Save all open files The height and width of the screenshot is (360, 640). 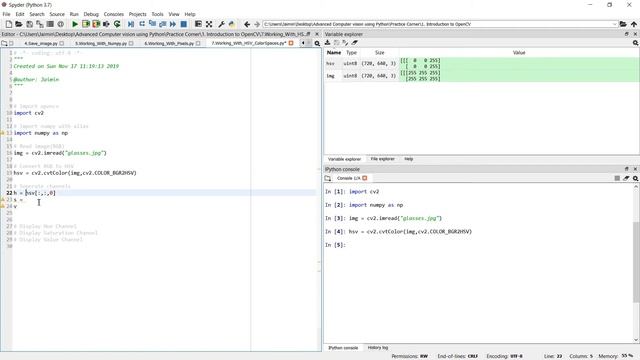click(x=40, y=24)
